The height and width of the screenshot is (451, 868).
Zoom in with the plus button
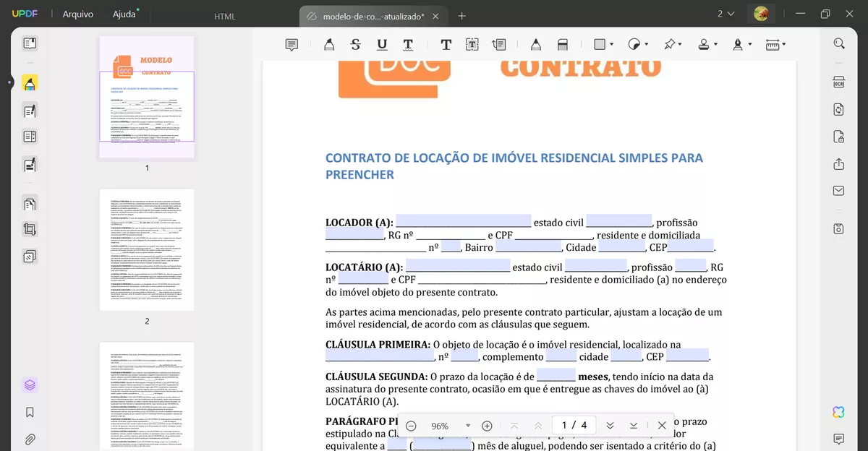(487, 426)
